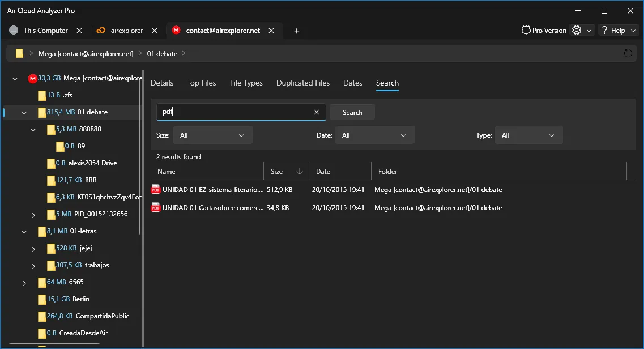Image resolution: width=644 pixels, height=349 pixels.
Task: Click the sort arrow in Size column
Action: 300,172
